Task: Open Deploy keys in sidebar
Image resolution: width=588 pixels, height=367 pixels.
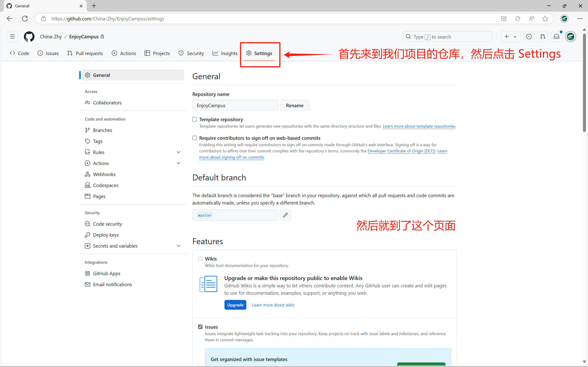Action: coord(133,235)
